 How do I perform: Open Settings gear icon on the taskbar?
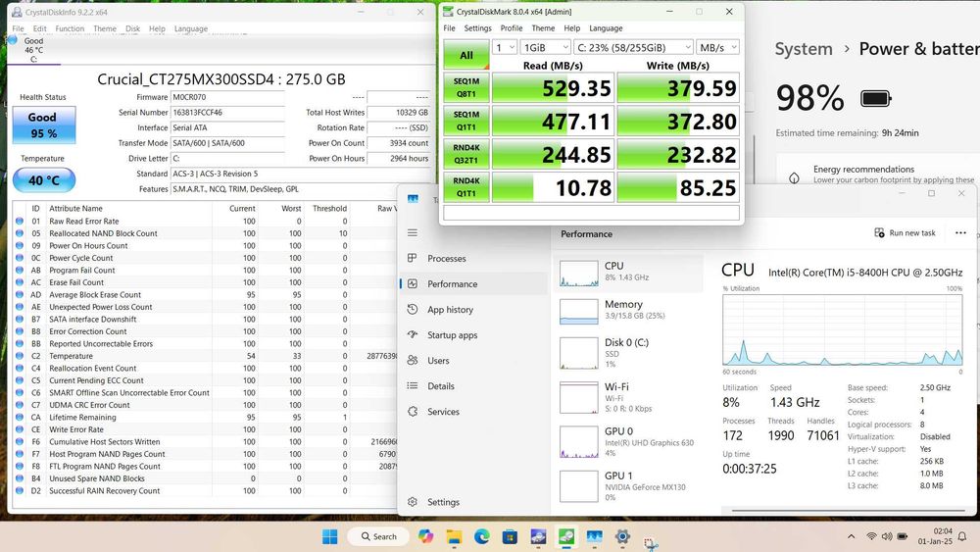[622, 536]
